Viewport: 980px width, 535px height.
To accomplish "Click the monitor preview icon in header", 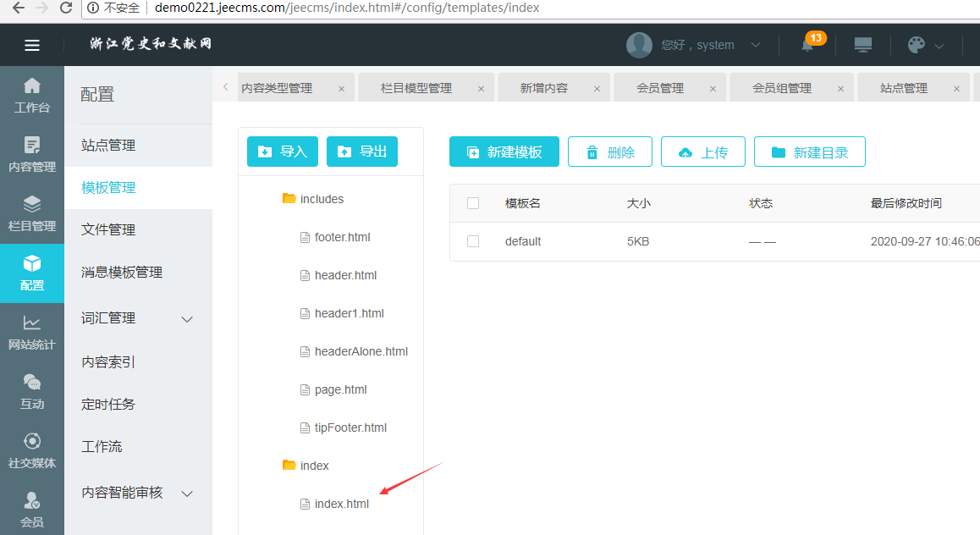I will (x=863, y=45).
